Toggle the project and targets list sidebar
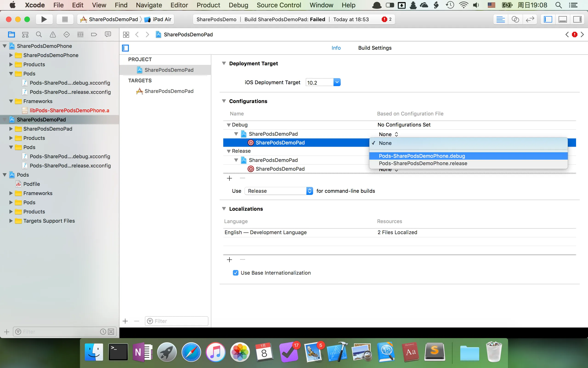The height and width of the screenshot is (368, 588). pos(125,48)
